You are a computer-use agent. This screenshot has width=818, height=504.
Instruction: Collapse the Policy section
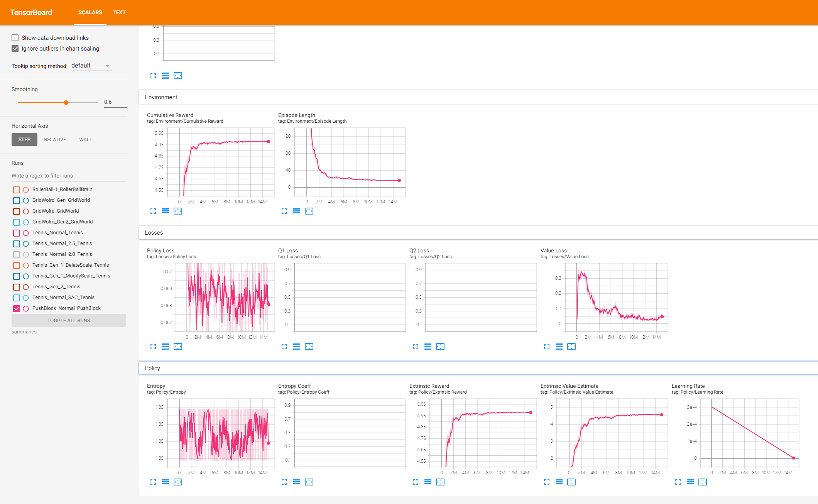(x=478, y=368)
